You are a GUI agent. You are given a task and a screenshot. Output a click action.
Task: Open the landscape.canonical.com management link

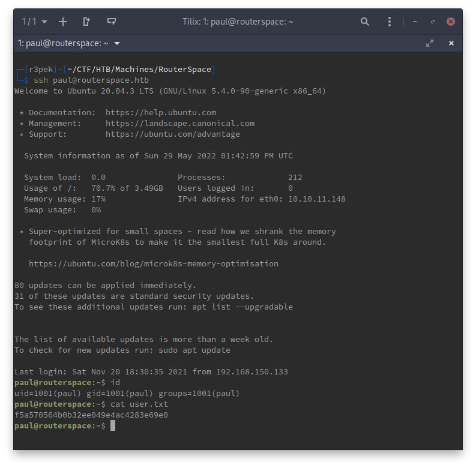[x=179, y=124]
